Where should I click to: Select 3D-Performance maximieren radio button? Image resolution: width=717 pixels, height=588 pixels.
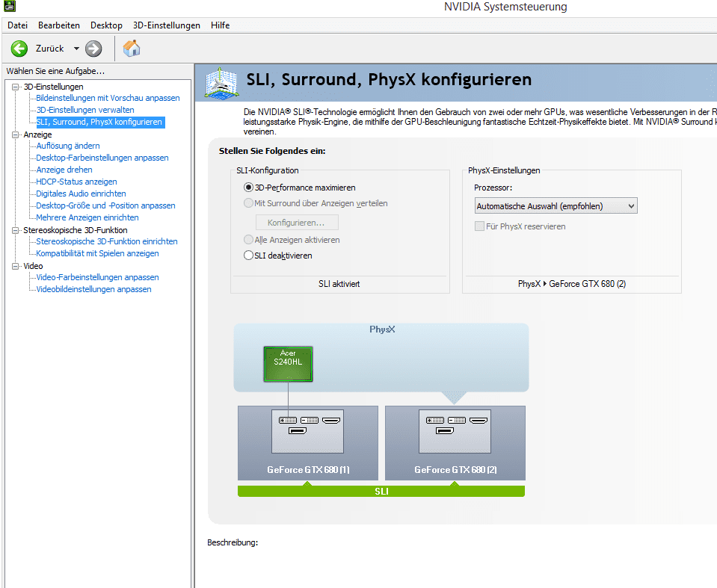[248, 188]
